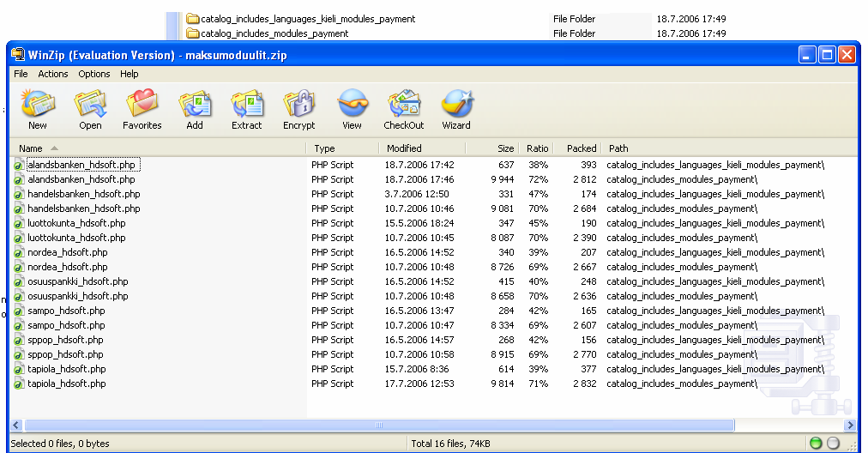Launch the Wizard toolbar icon

point(456,104)
